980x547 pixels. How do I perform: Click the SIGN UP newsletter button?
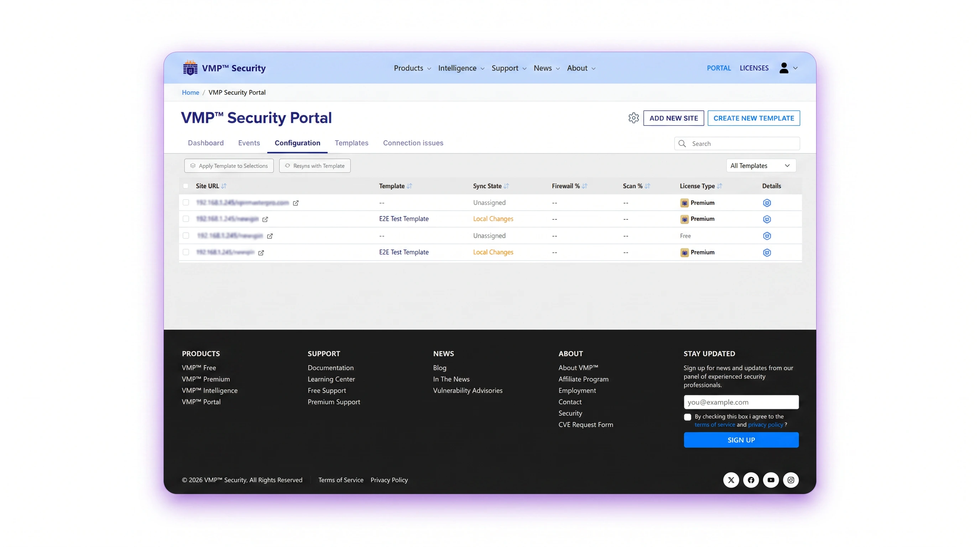coord(741,440)
